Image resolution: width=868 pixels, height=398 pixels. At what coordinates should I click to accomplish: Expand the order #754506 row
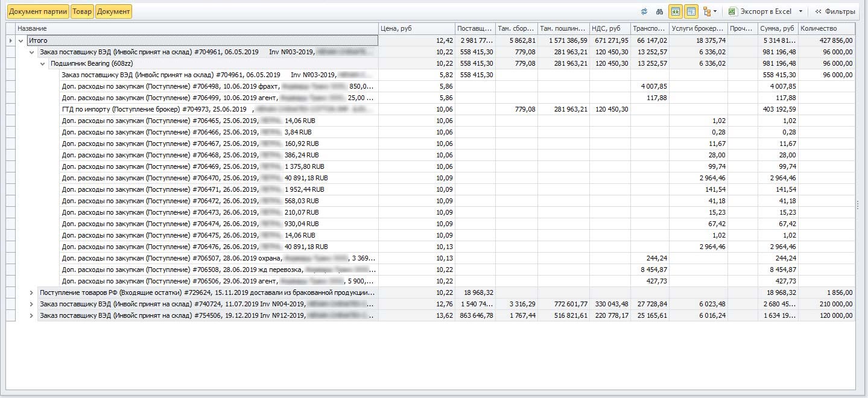point(32,315)
